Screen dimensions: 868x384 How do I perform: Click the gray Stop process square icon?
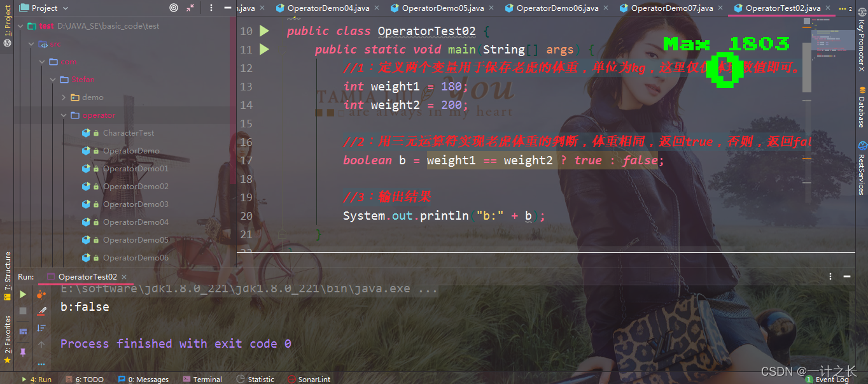pyautogui.click(x=23, y=311)
